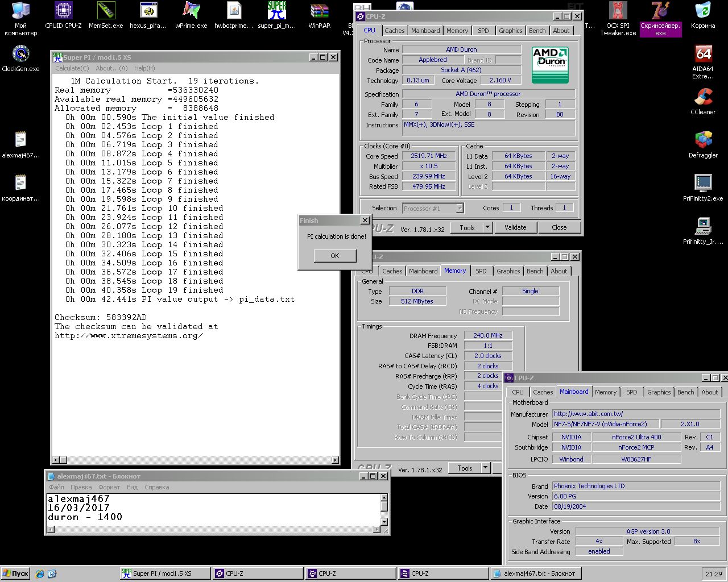This screenshot has height=582, width=728.
Task: Open the WinRAR desktop icon
Action: pos(319,15)
